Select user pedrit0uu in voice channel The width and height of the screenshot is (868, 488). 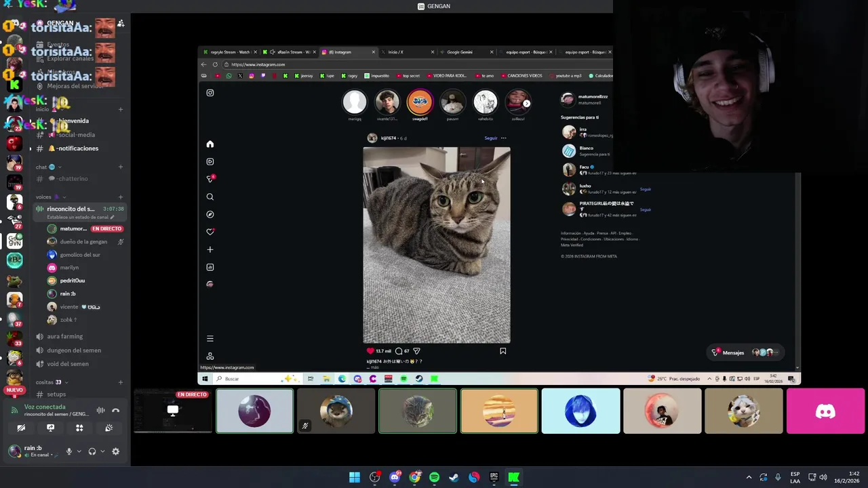[85, 281]
